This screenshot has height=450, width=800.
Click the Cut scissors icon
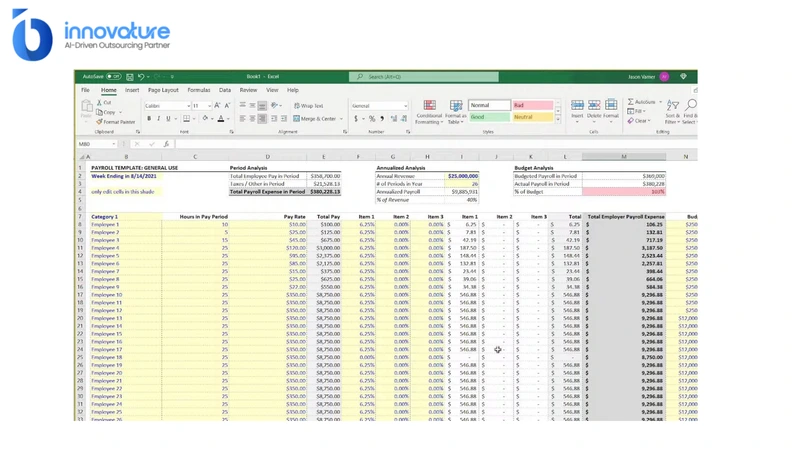pyautogui.click(x=99, y=103)
